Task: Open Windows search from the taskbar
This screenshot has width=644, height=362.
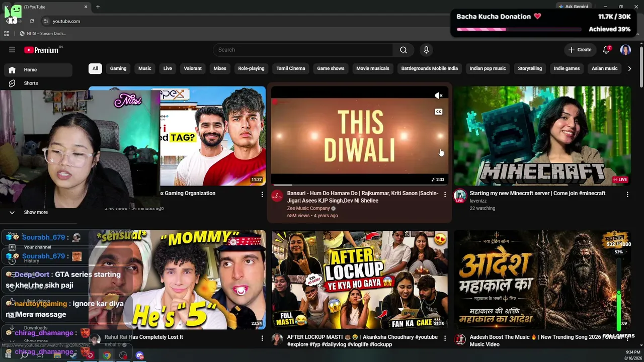Action: coord(24,355)
